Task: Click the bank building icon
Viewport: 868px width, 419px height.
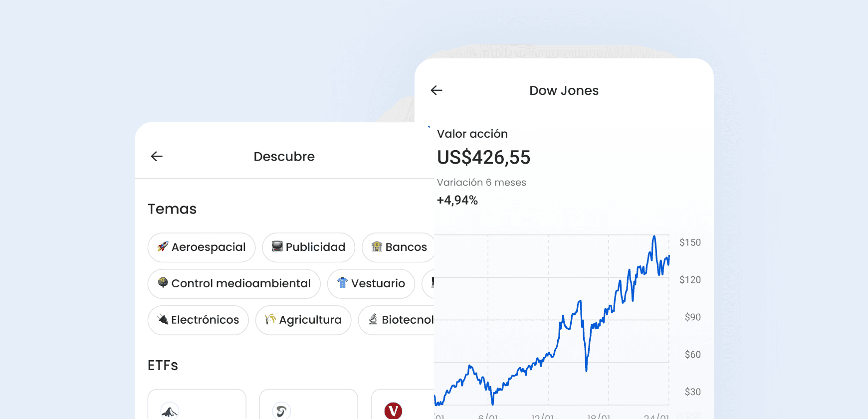Action: [x=377, y=246]
